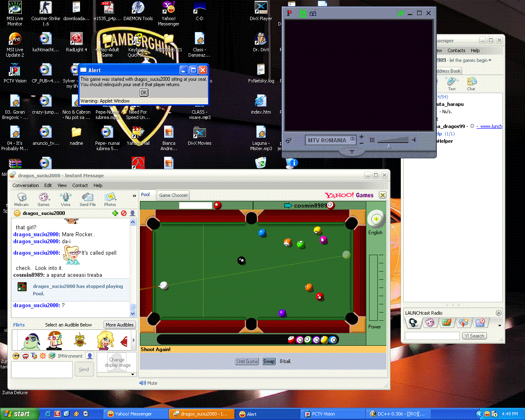The image size is (525, 420).
Task: Open the Games dice icon
Action: (x=43, y=199)
